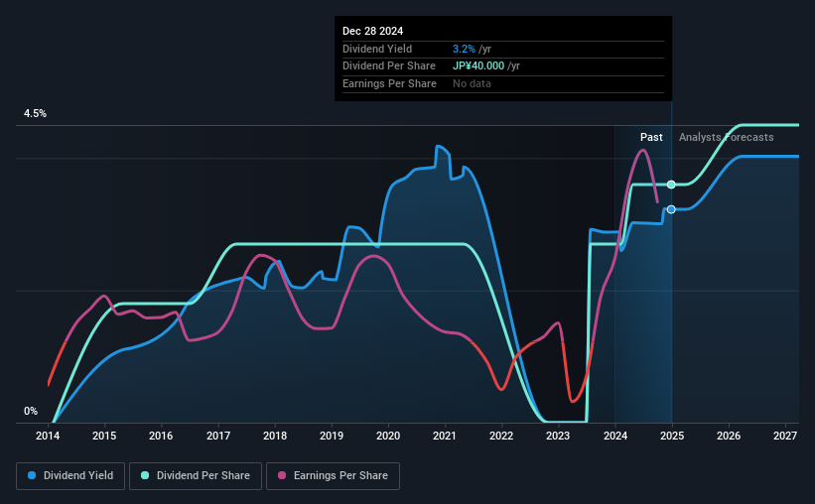Screen dimensions: 815x504
Task: Select the 2020 x-axis label
Action: pos(388,436)
